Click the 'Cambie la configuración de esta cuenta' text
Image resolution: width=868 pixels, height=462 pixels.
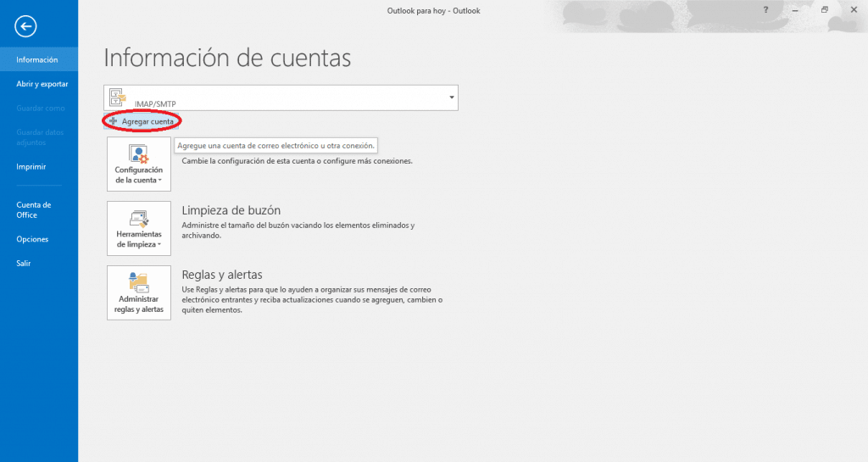coord(298,161)
